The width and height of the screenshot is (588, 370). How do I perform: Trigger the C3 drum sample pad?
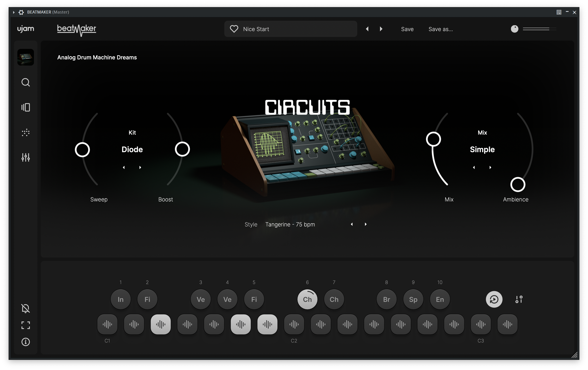[481, 325]
